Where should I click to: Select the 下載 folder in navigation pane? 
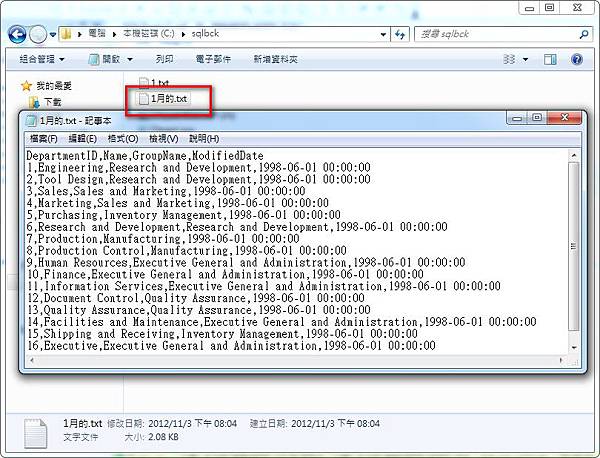point(45,102)
